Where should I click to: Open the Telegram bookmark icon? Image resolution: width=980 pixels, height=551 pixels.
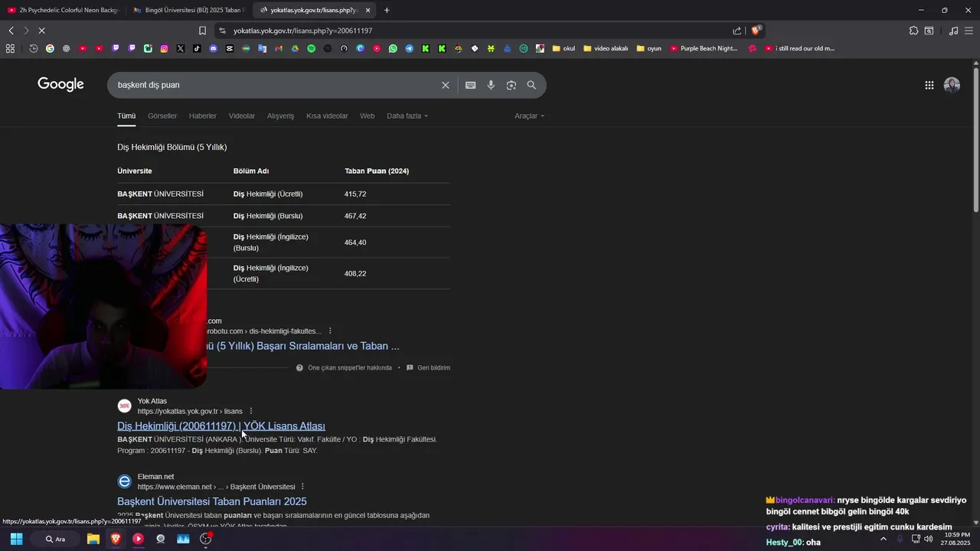pyautogui.click(x=409, y=48)
